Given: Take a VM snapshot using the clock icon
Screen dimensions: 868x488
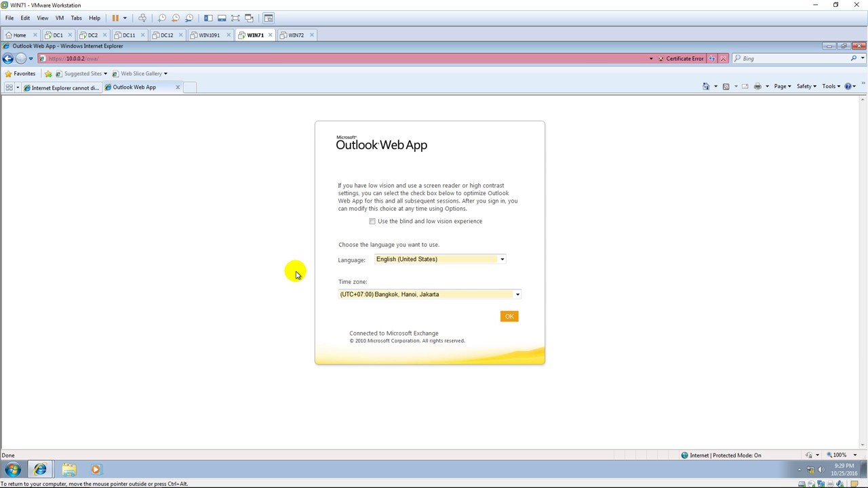Looking at the screenshot, I should point(162,18).
